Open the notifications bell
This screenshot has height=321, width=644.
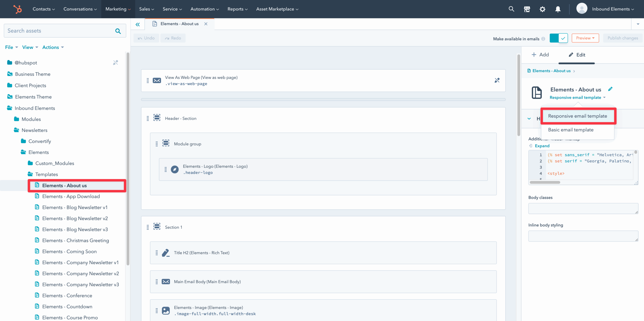pos(558,9)
